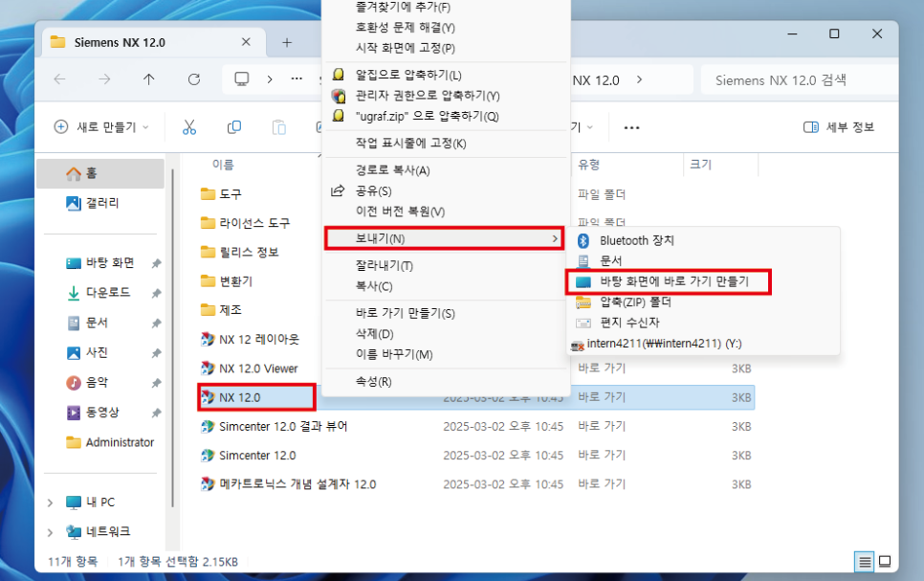
Task: Select the 라이센스 도구 folder
Action: 254,223
